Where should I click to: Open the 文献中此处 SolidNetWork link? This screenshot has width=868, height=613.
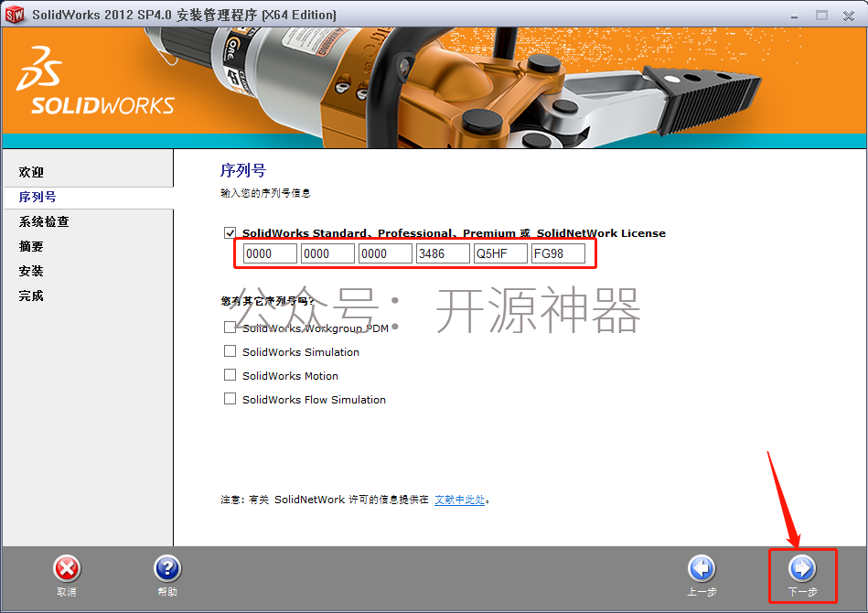[x=459, y=500]
